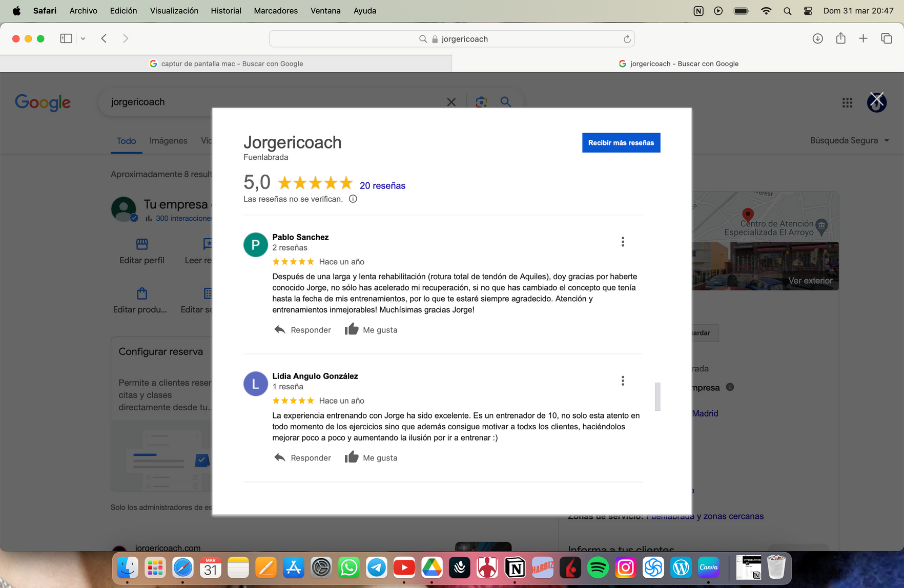Like Lidia Angulo González's review with the thumbs-up icon

[x=352, y=457]
